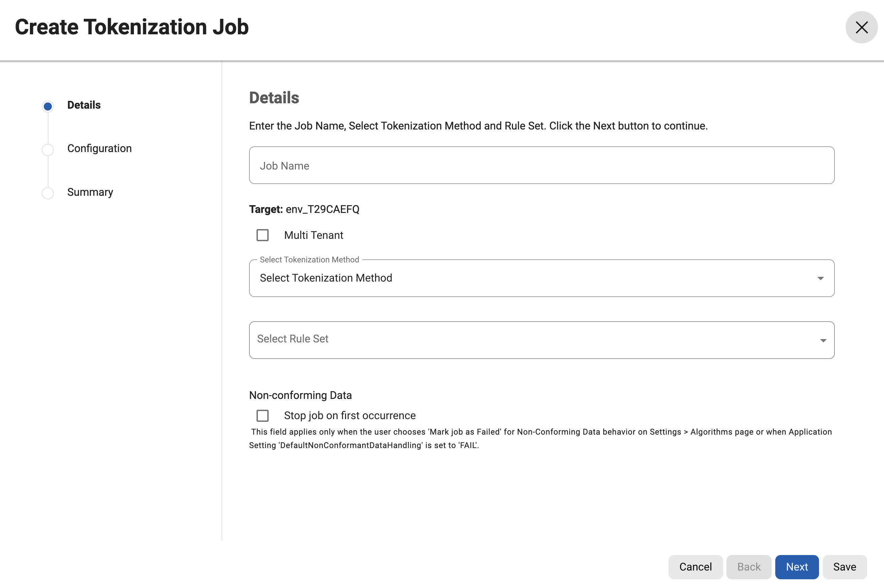Screen dimensions: 884x588
Task: Click the Back button
Action: (x=749, y=566)
